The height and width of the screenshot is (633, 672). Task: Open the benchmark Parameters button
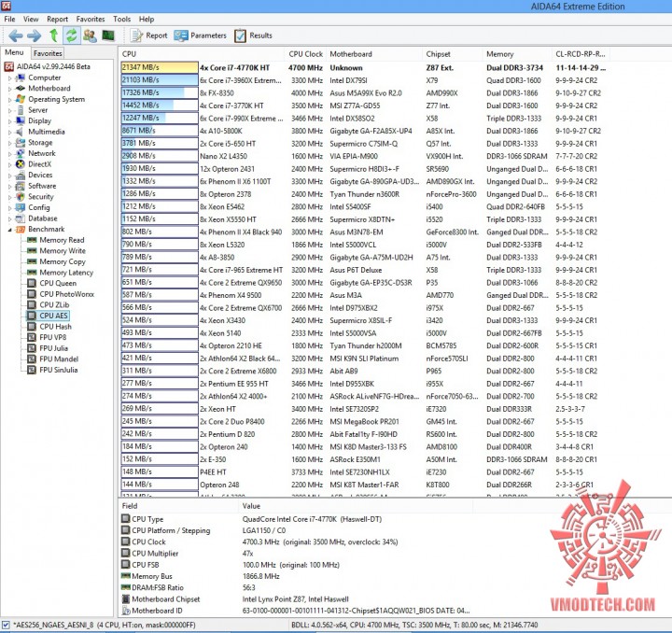tap(200, 35)
